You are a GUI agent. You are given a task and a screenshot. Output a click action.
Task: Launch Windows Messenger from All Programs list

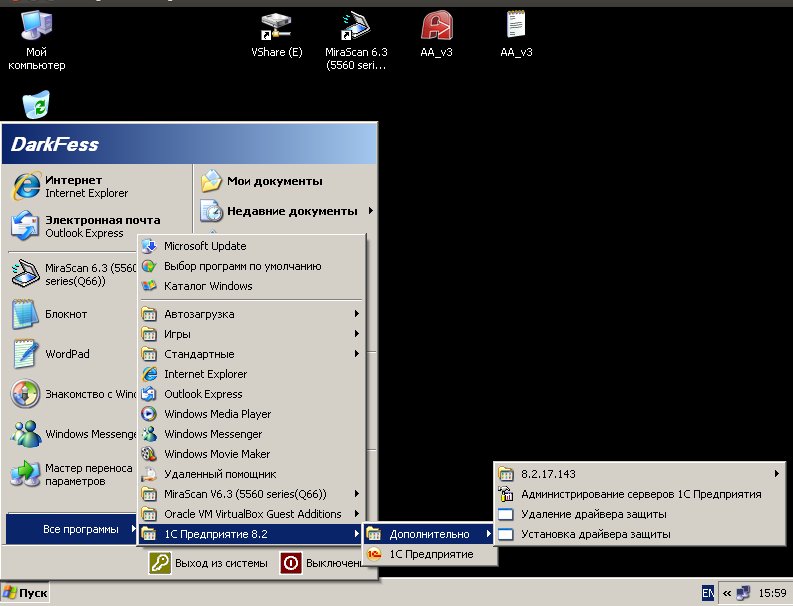[x=251, y=434]
